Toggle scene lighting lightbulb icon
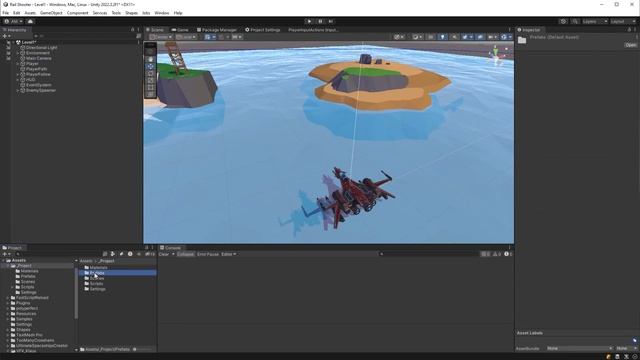This screenshot has width=640, height=360. [x=442, y=37]
